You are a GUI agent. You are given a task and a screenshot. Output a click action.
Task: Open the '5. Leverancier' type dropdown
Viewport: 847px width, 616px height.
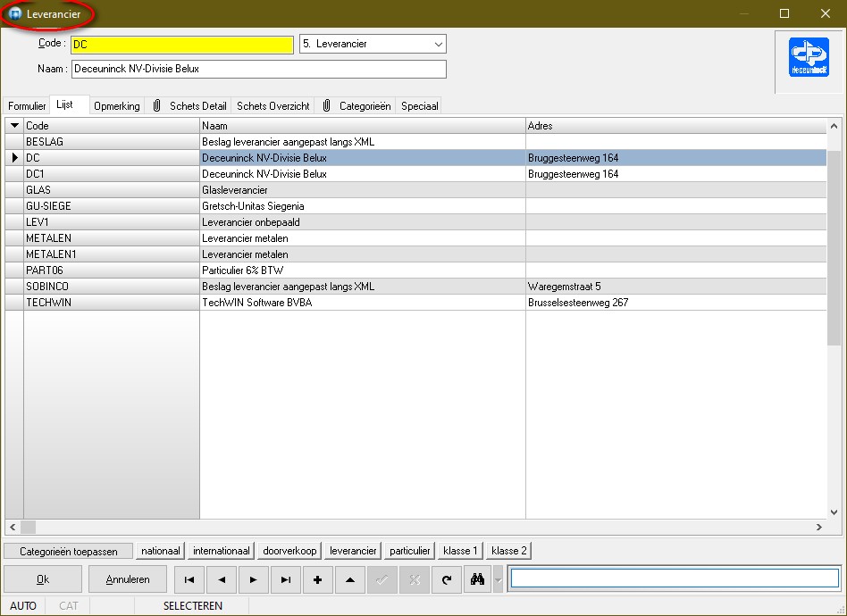coord(439,45)
